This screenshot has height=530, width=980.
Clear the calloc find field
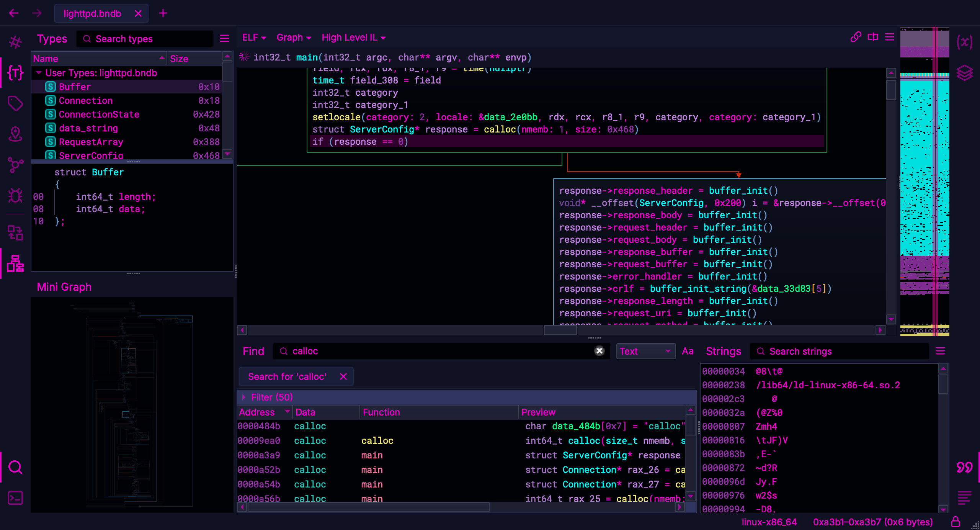pos(599,351)
